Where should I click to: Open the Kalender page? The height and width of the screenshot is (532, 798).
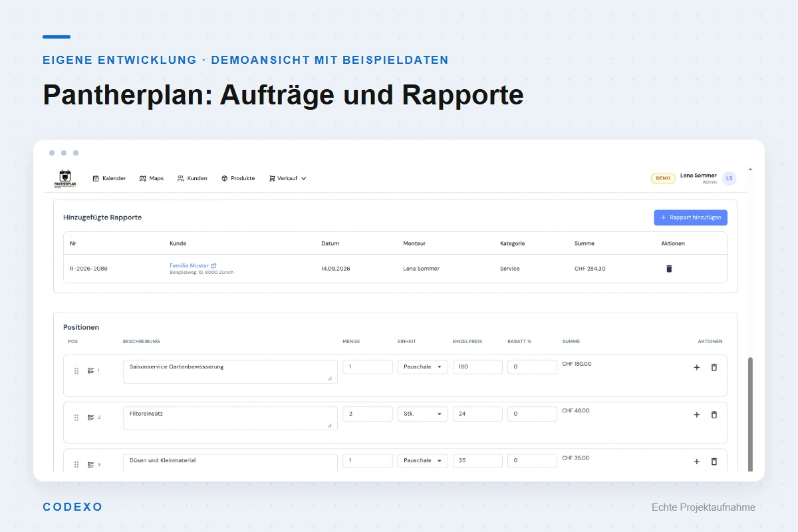(109, 178)
